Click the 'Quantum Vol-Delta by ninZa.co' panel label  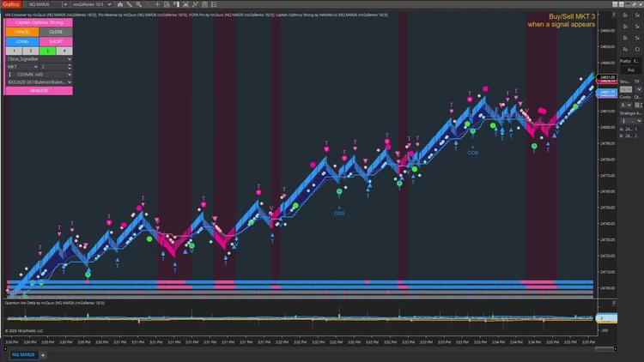point(55,303)
